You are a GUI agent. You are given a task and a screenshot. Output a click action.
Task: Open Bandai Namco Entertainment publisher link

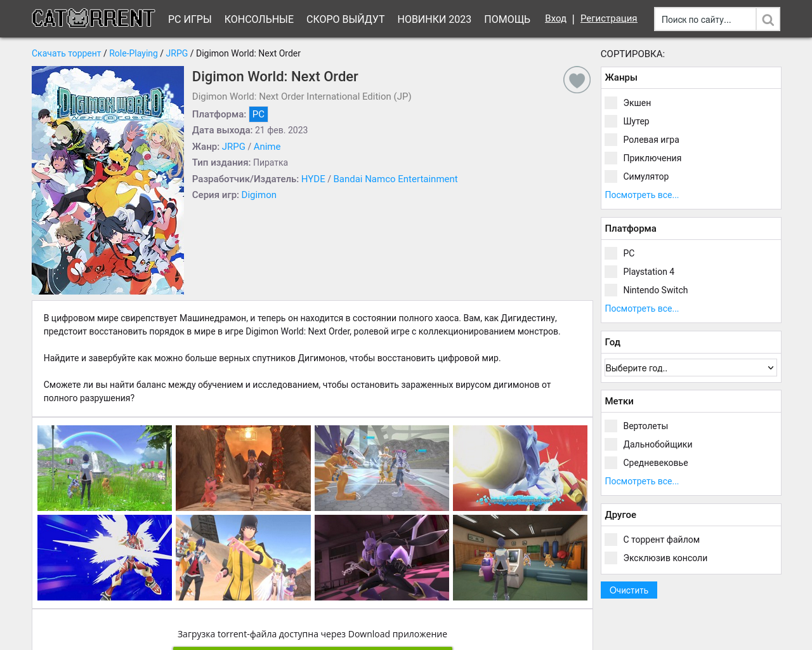395,179
